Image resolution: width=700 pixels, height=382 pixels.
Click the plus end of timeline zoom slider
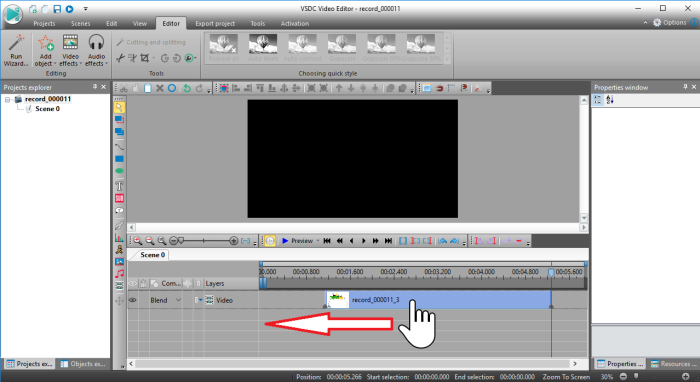[233, 241]
